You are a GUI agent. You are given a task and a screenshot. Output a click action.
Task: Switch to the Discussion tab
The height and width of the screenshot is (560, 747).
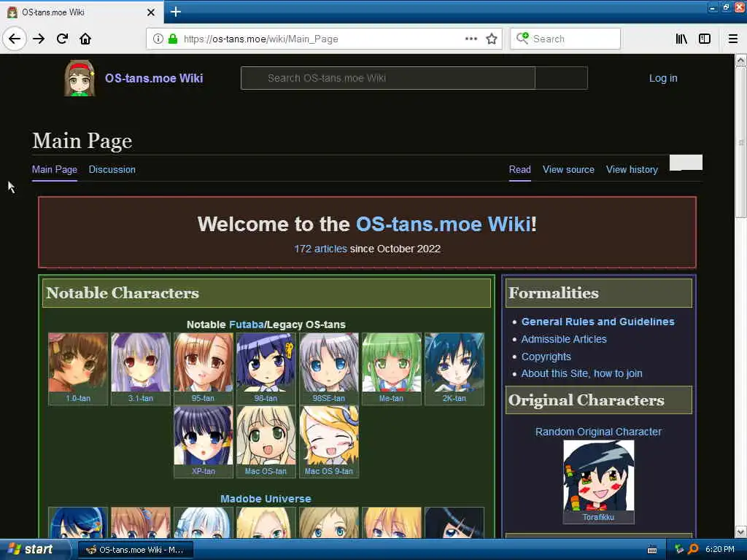(x=112, y=169)
